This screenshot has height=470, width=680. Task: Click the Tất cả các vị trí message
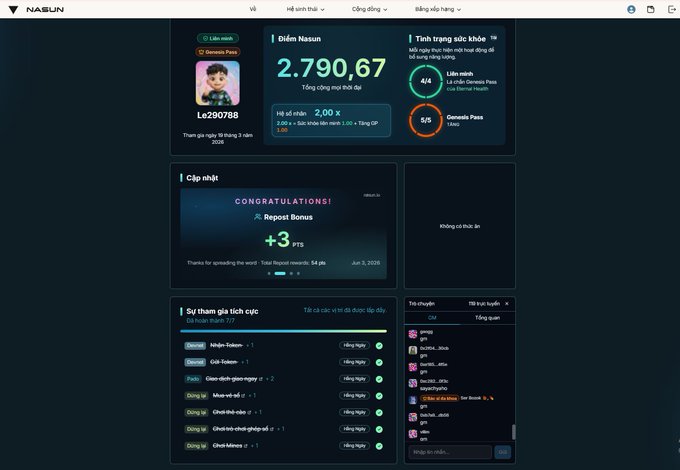345,310
